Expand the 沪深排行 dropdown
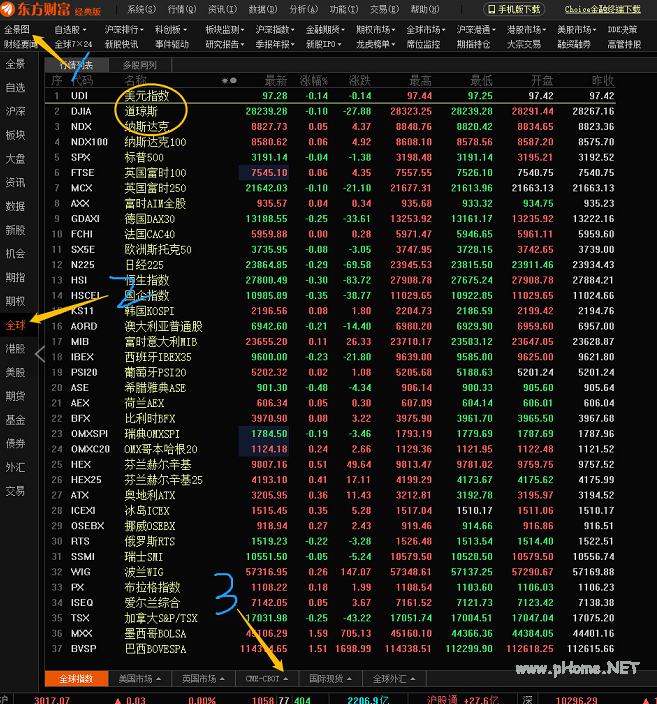Screen dimensions: 657x704 click(123, 30)
